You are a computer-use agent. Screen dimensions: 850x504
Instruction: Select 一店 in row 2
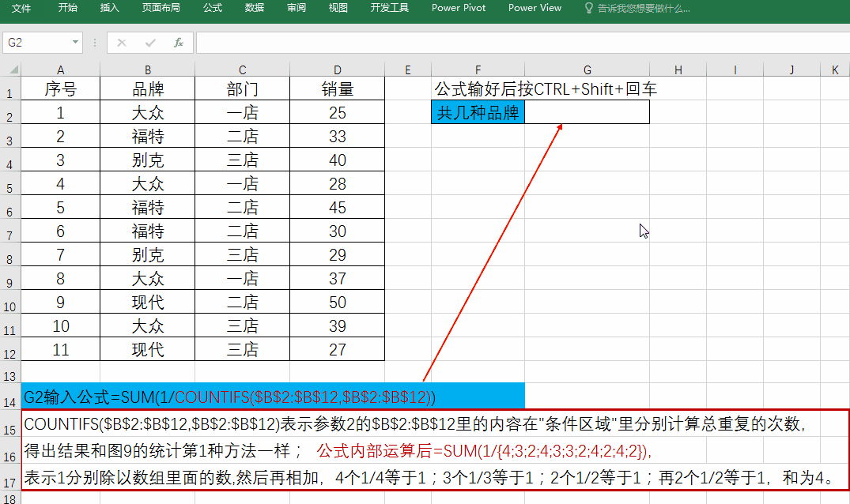click(x=242, y=112)
